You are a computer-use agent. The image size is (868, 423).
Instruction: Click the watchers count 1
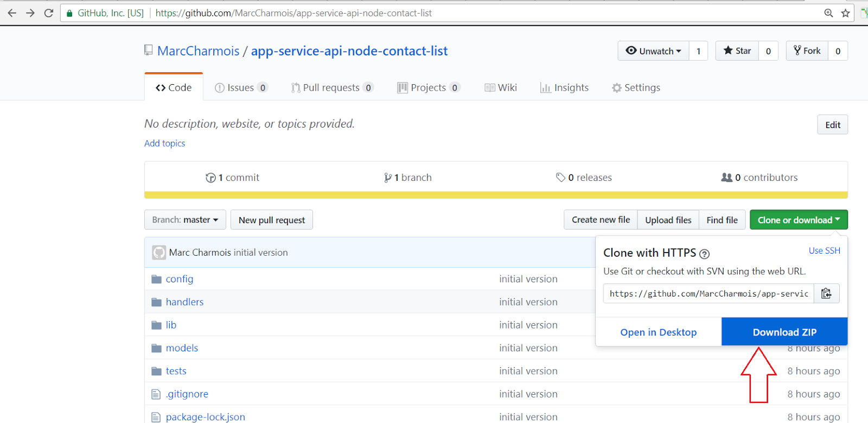pos(698,51)
